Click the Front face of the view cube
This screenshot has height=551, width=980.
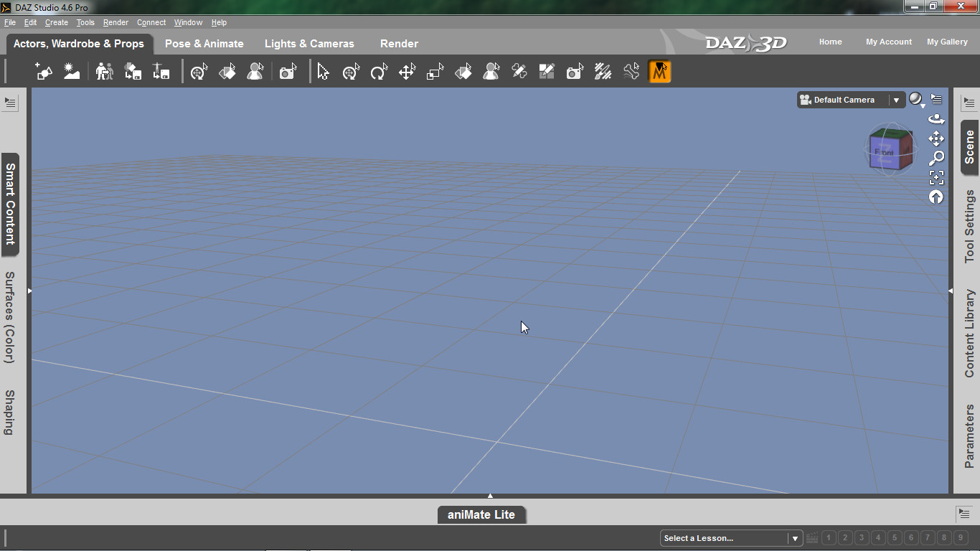pos(885,153)
